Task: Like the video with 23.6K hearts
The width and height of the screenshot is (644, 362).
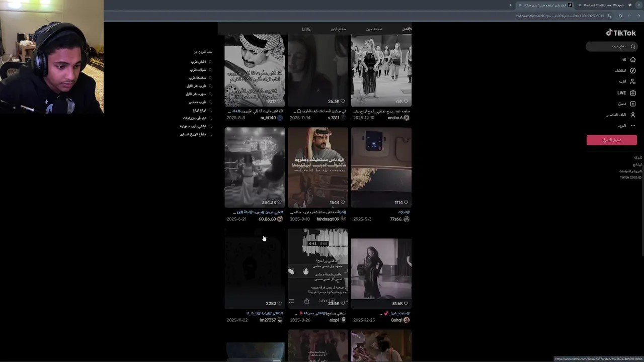Action: tap(343, 303)
